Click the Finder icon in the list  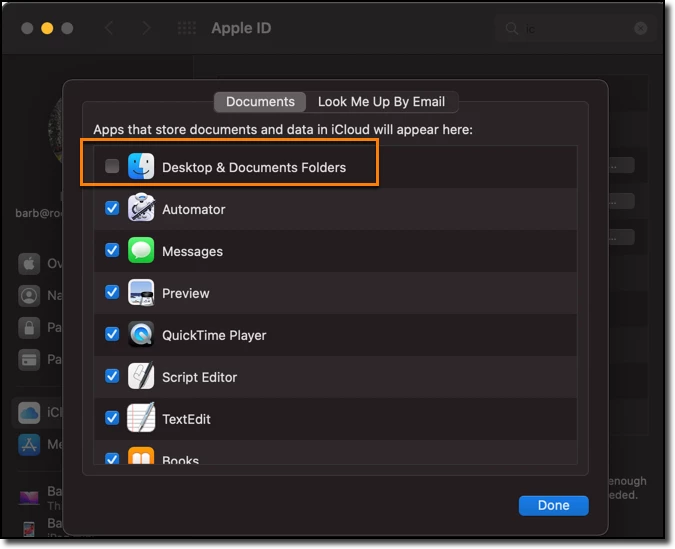point(141,166)
